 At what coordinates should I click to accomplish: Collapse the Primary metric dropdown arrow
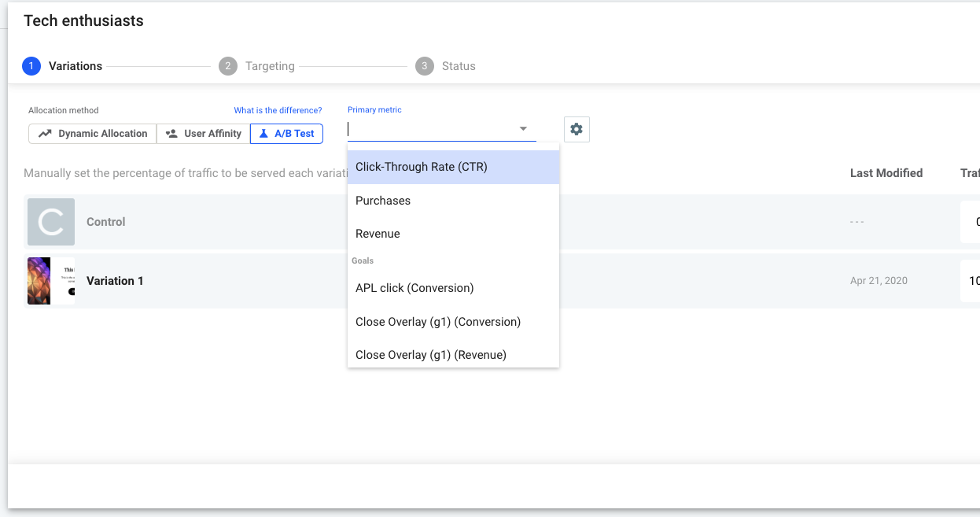click(523, 129)
